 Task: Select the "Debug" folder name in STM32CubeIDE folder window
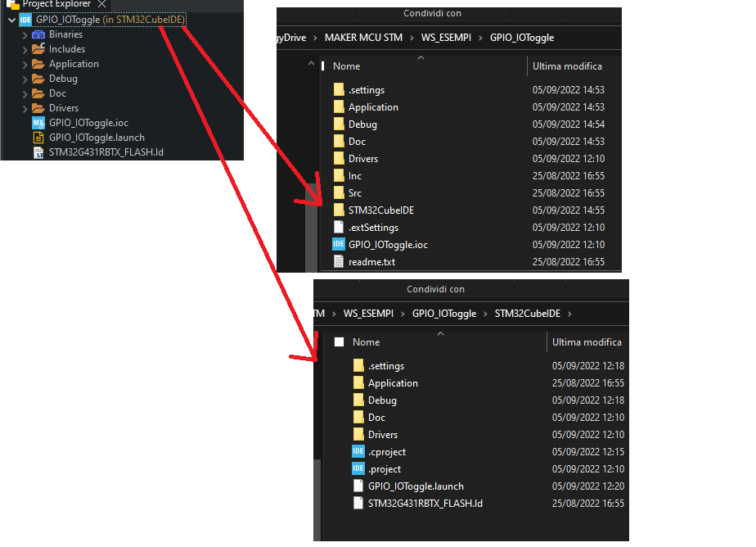tap(383, 400)
